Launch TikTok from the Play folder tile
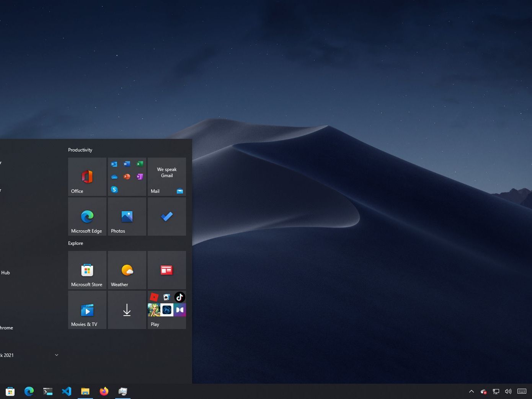The height and width of the screenshot is (399, 532). [180, 297]
